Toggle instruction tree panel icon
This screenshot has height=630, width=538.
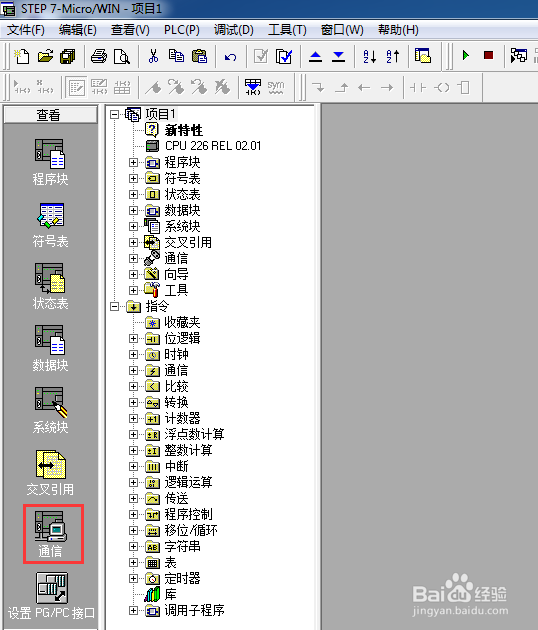tap(423, 55)
